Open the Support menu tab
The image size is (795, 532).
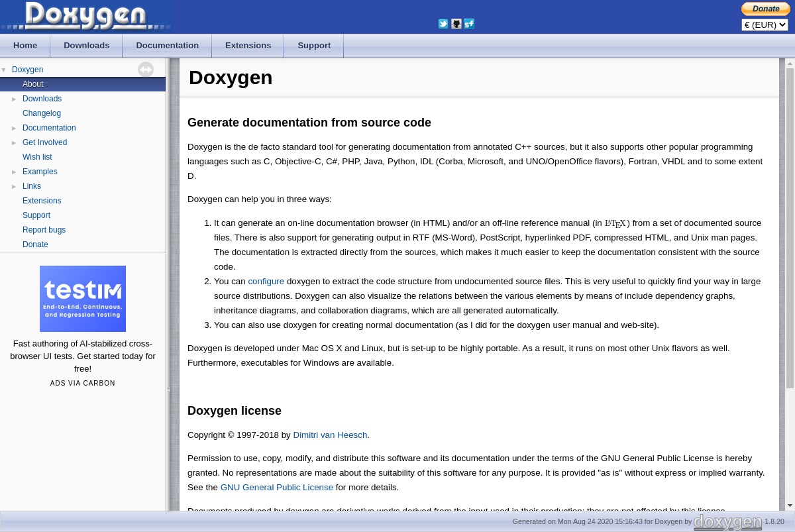tap(314, 46)
